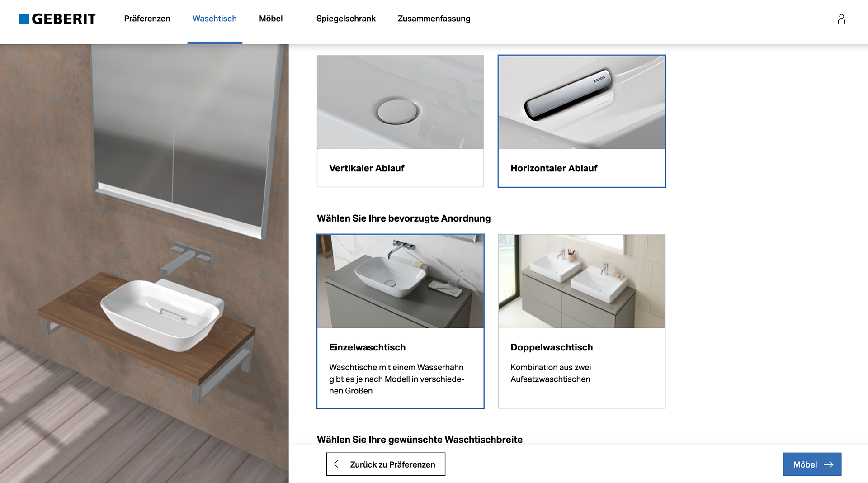868x483 pixels.
Task: Select the Vertikaler Ablauf option card
Action: point(400,121)
